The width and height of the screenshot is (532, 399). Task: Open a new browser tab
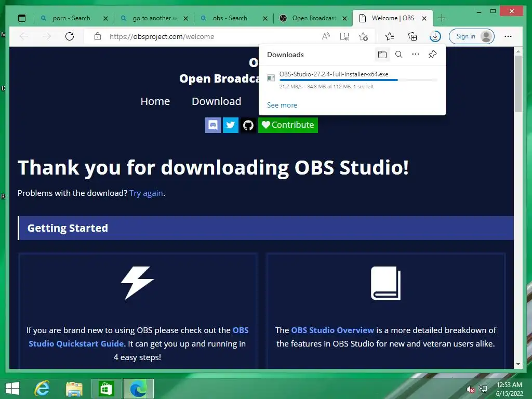click(x=442, y=18)
